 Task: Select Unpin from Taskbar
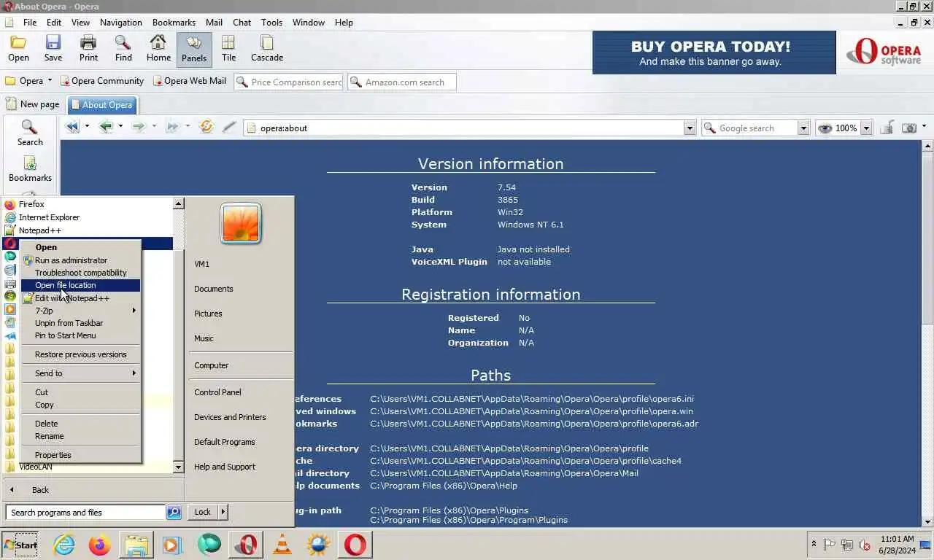click(80, 323)
